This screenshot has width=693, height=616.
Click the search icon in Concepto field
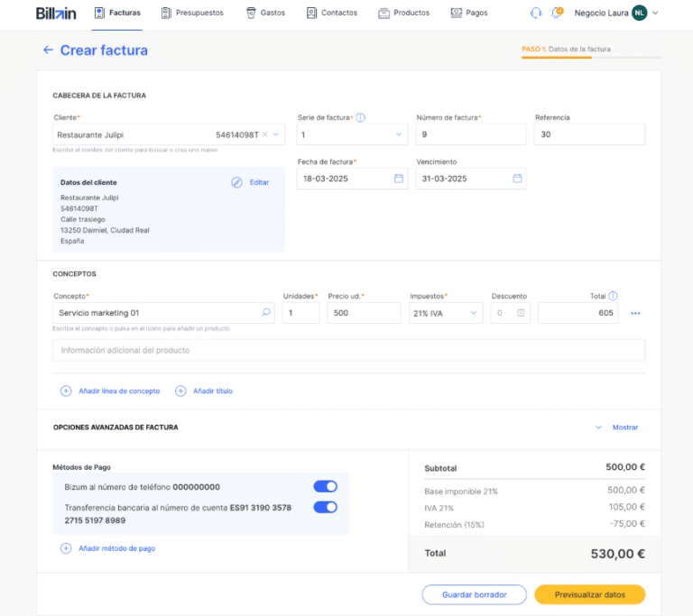pyautogui.click(x=266, y=313)
